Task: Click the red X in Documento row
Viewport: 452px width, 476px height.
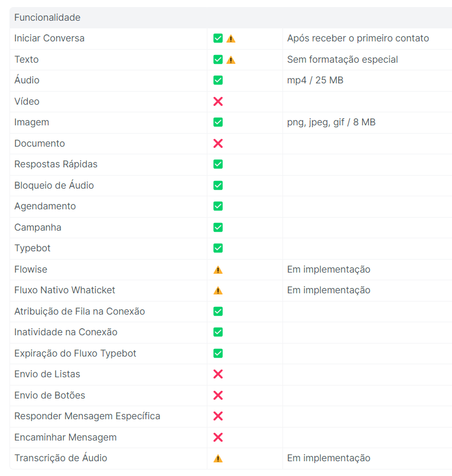Action: pyautogui.click(x=218, y=144)
